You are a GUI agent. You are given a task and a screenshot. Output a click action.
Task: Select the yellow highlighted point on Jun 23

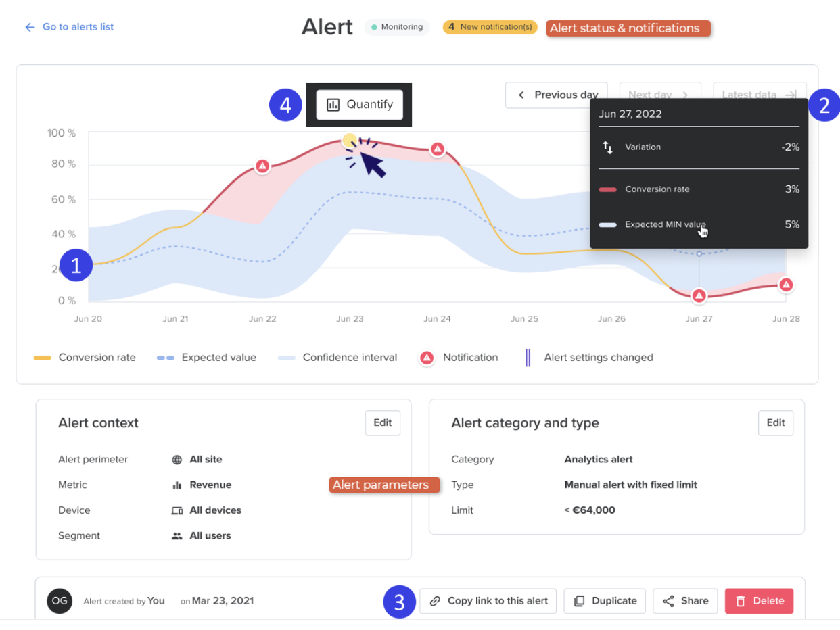click(x=350, y=141)
